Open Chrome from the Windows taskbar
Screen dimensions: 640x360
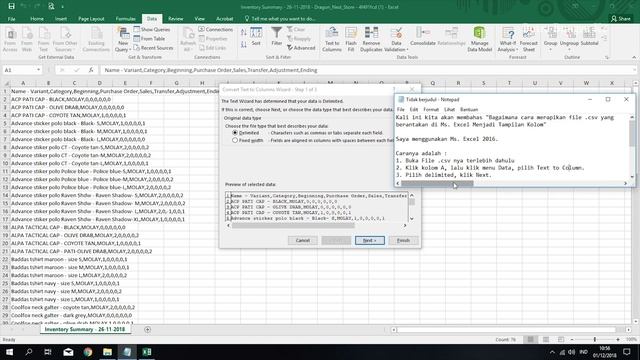tap(88, 352)
